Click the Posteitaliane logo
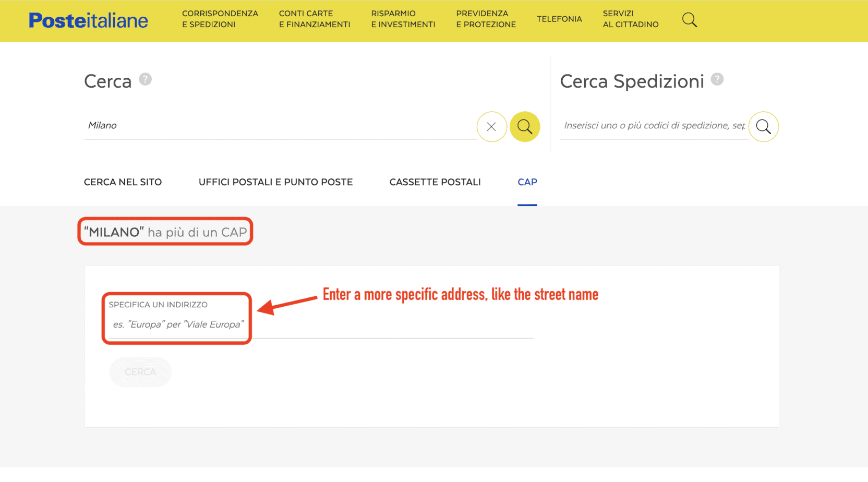This screenshot has width=868, height=482. tap(88, 20)
